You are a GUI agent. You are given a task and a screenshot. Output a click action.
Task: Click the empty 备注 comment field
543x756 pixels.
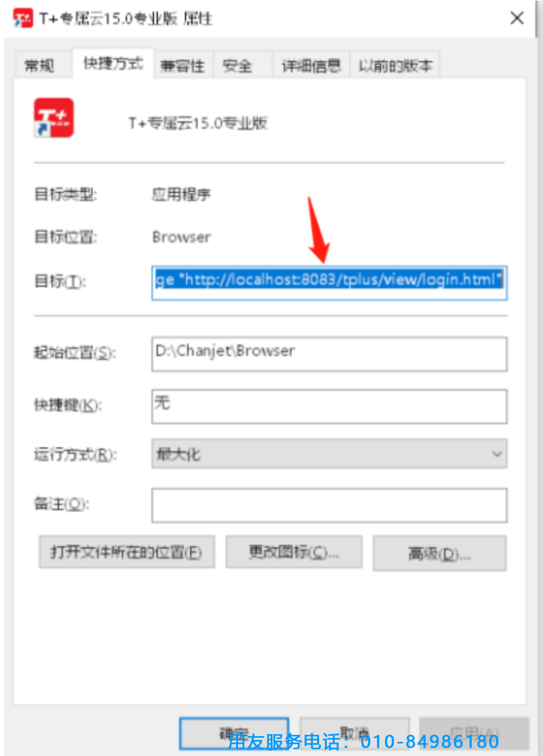pyautogui.click(x=329, y=505)
